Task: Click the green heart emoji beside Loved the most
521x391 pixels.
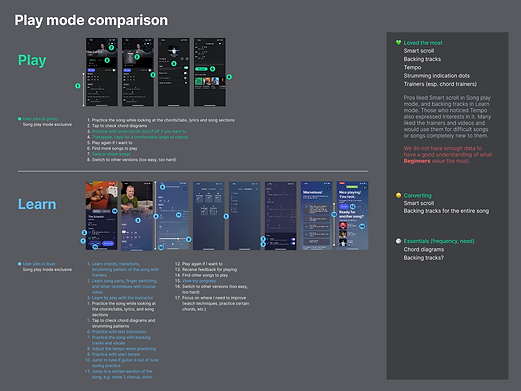Action: click(x=398, y=42)
